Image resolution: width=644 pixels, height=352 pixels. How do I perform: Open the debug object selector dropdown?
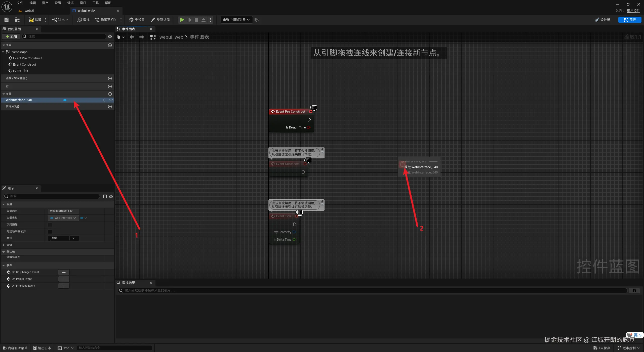236,20
